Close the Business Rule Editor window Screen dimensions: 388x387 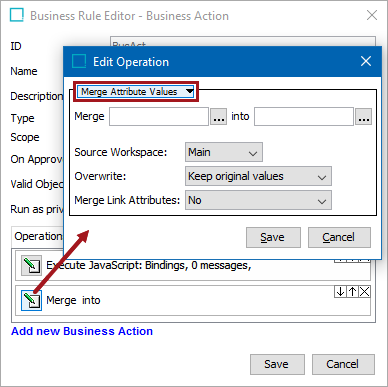372,15
